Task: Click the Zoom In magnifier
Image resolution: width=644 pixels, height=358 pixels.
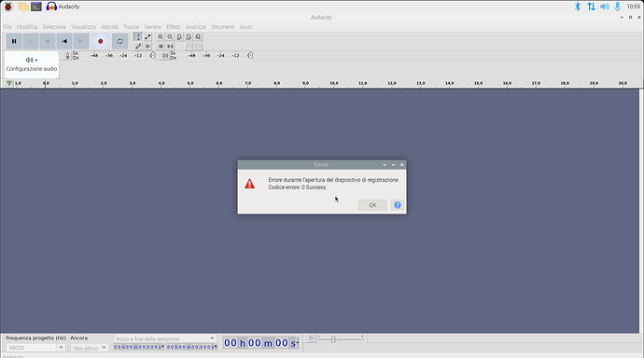Action: point(161,37)
